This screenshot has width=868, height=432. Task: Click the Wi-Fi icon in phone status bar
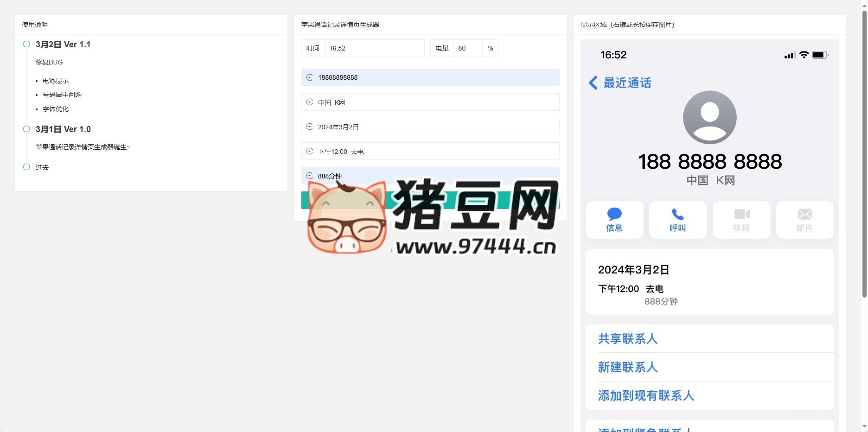(804, 55)
